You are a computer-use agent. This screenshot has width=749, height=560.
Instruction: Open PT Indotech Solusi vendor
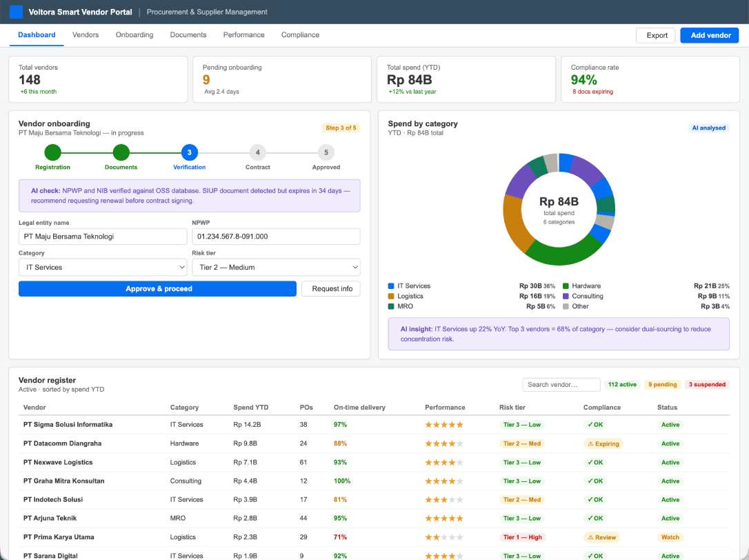pyautogui.click(x=53, y=500)
